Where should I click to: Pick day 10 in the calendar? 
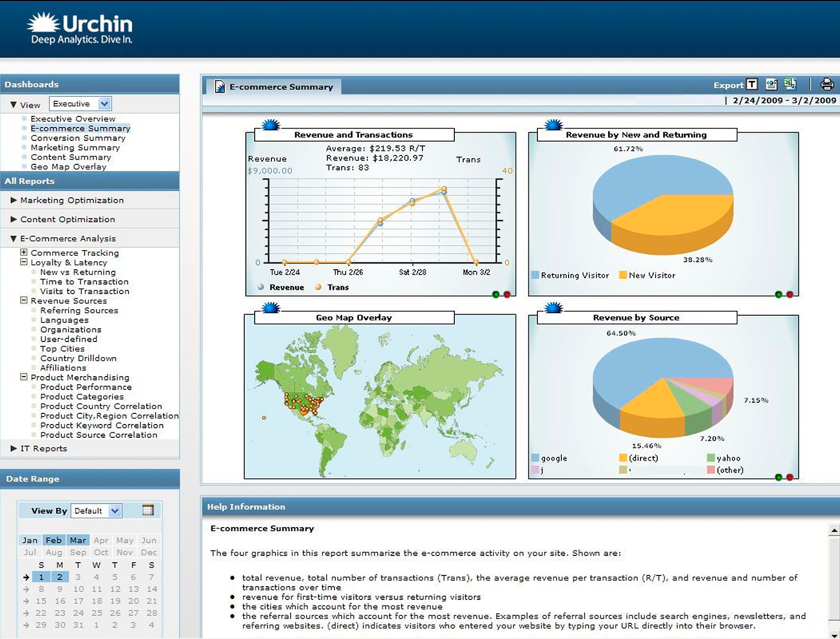tap(79, 589)
